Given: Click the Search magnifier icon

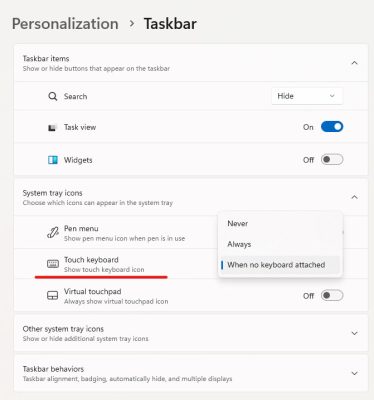Looking at the screenshot, I should pyautogui.click(x=53, y=97).
